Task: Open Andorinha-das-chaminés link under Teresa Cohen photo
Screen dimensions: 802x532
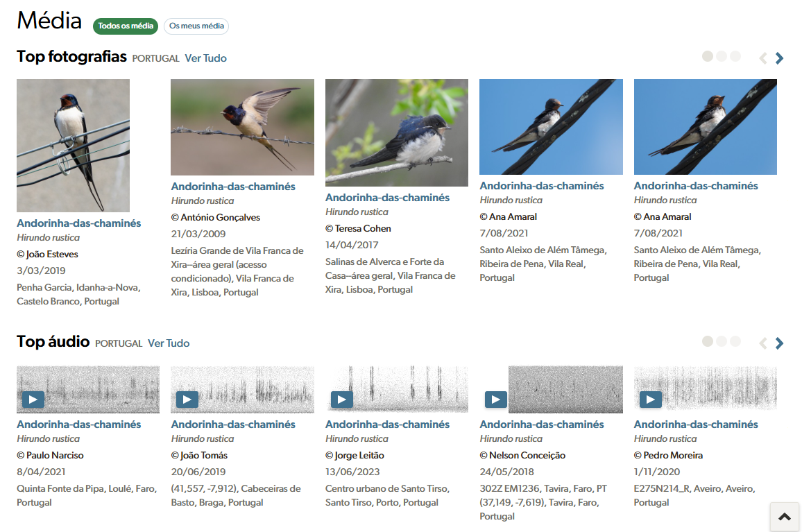Action: click(387, 198)
